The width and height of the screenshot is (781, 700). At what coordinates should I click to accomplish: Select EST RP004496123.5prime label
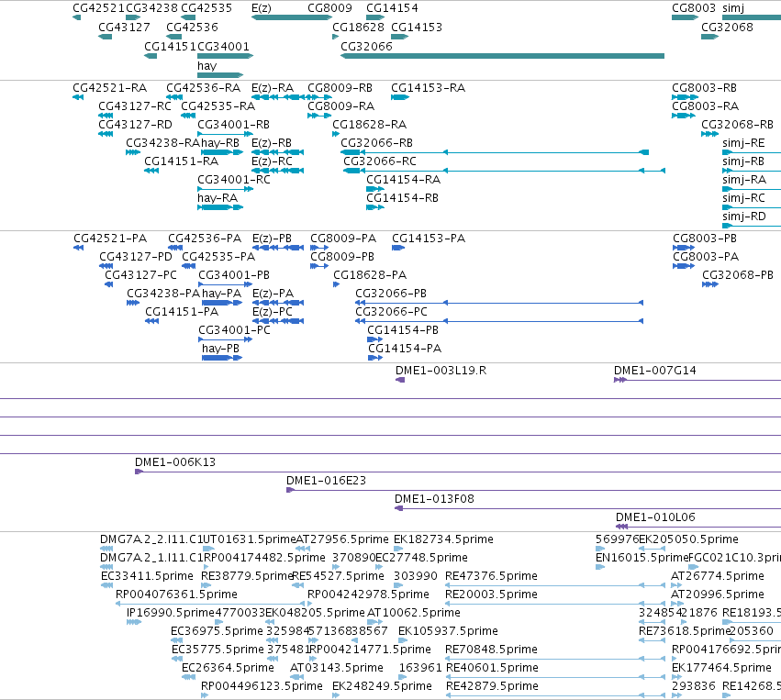[x=262, y=686]
